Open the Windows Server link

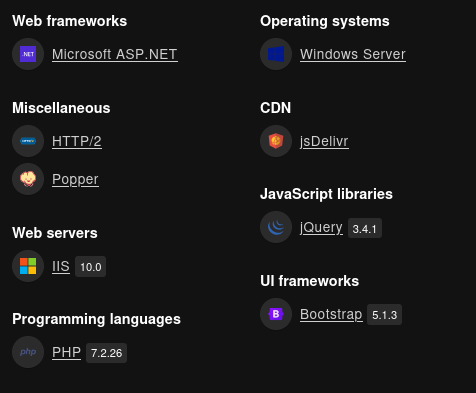pos(353,54)
